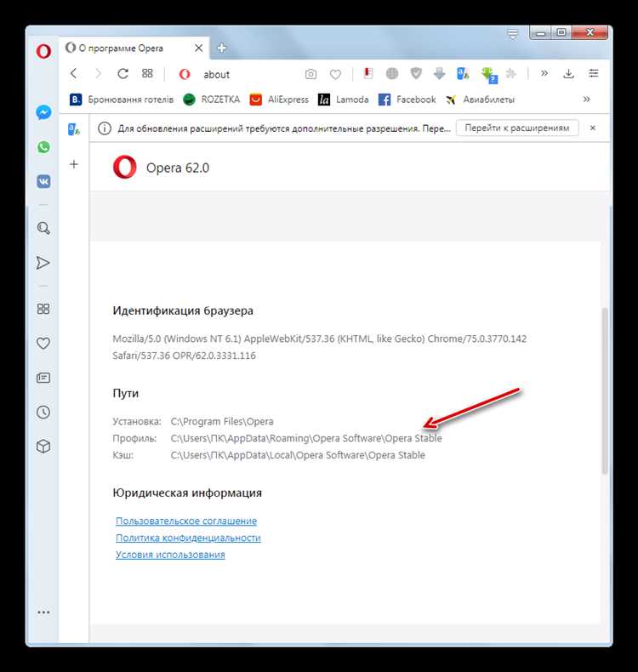Open Авиабилеты bookmark
638x672 pixels.
[x=480, y=100]
